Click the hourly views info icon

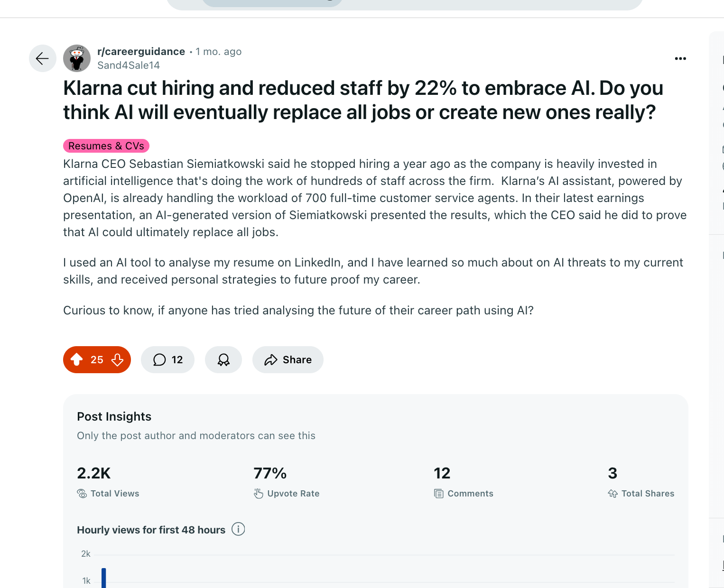point(238,529)
